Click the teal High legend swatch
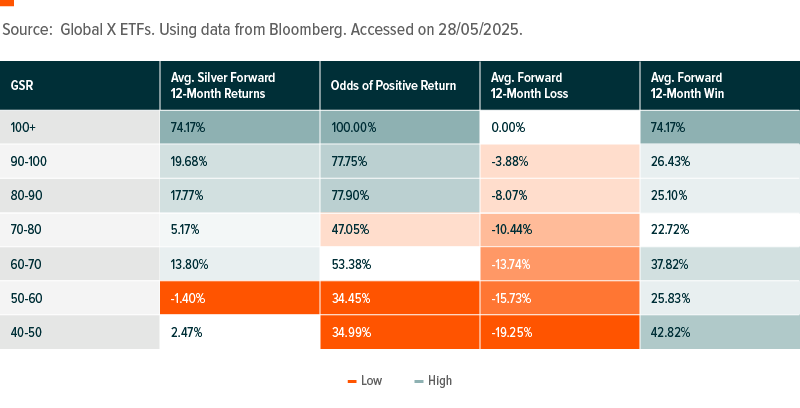The height and width of the screenshot is (408, 800). pos(421,381)
